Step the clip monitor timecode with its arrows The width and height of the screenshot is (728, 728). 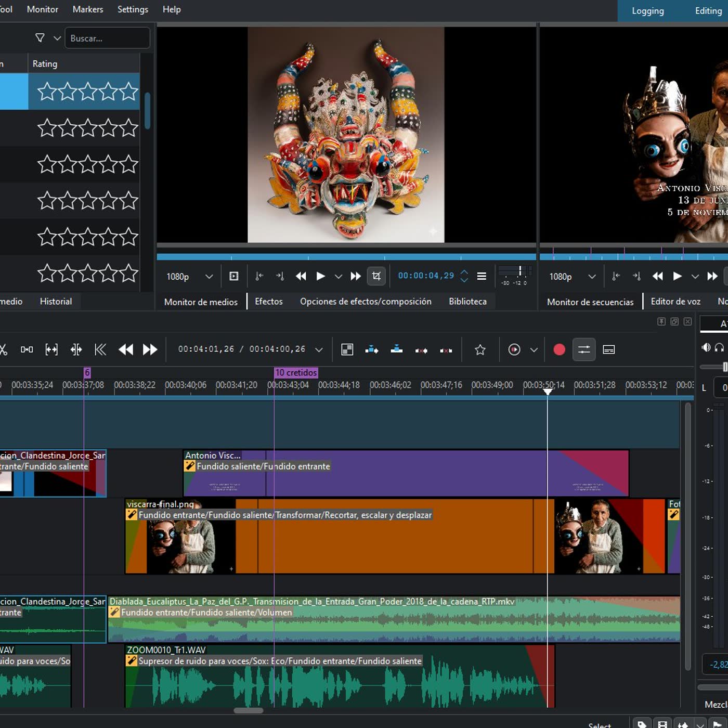(x=464, y=276)
